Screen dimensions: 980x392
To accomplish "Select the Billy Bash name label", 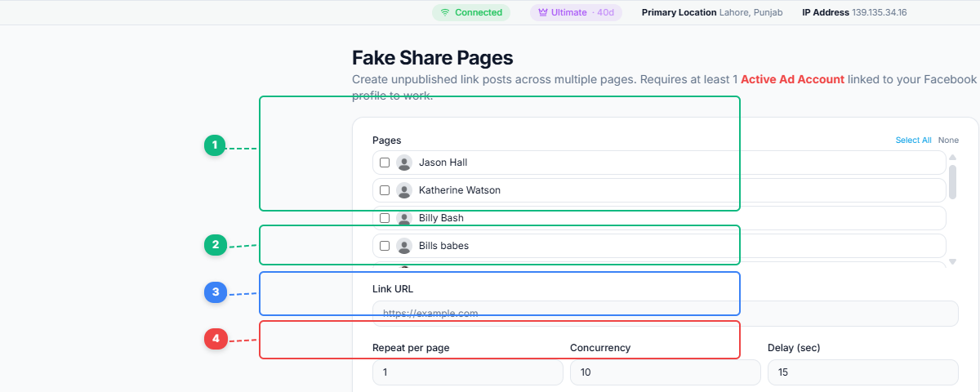I will [441, 218].
